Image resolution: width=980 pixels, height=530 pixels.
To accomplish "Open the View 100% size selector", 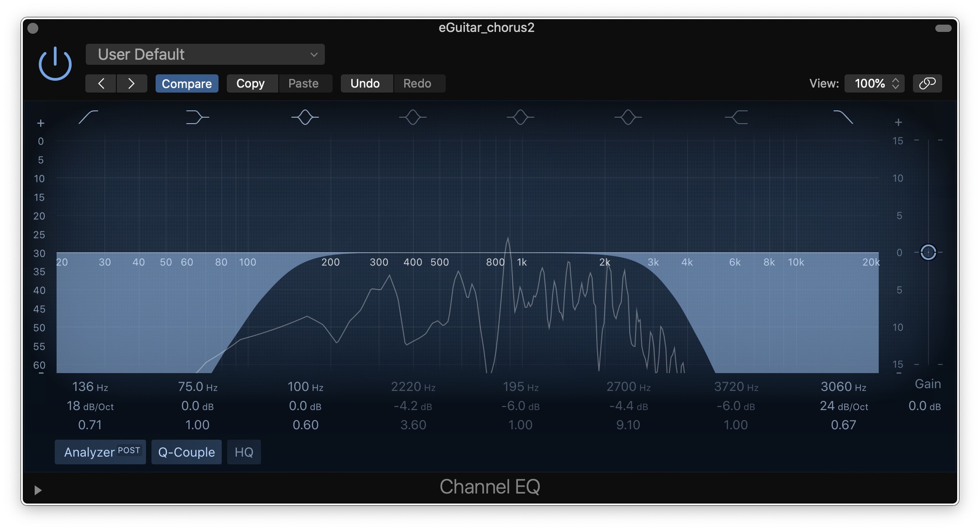I will tap(874, 83).
